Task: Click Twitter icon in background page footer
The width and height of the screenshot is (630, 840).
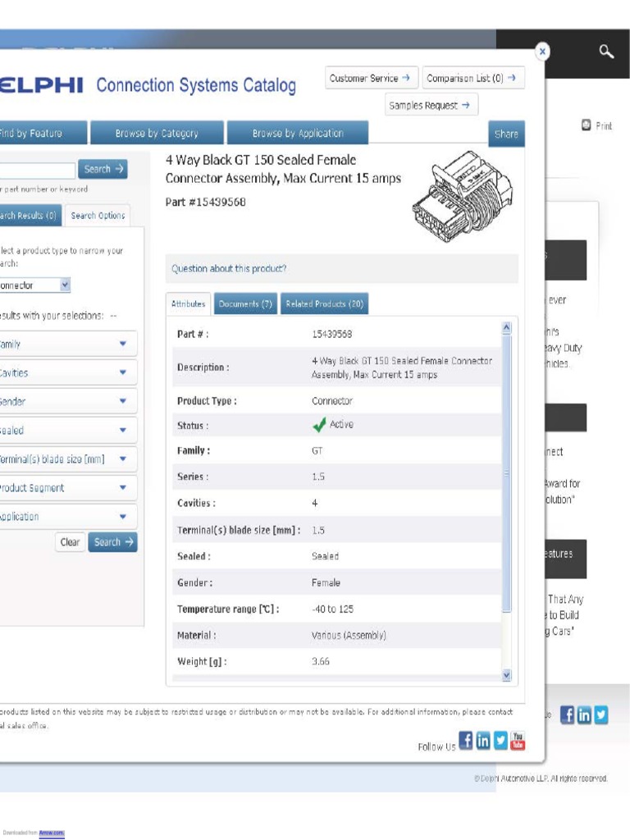Action: pyautogui.click(x=601, y=714)
